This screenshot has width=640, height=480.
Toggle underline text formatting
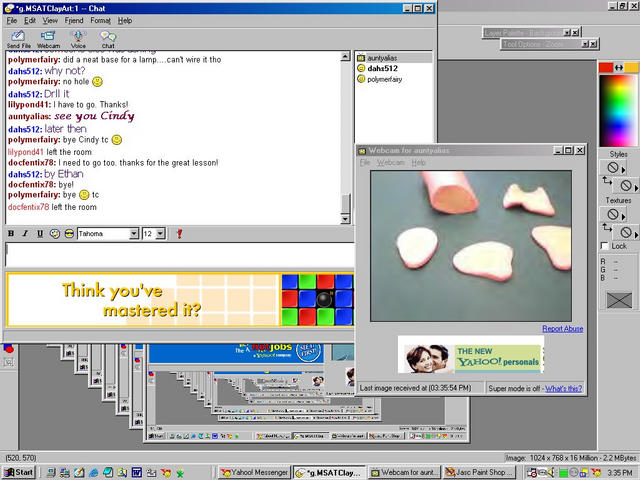point(40,233)
